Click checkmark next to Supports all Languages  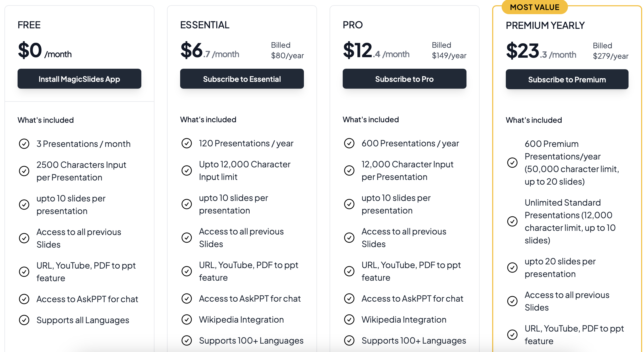coord(24,320)
